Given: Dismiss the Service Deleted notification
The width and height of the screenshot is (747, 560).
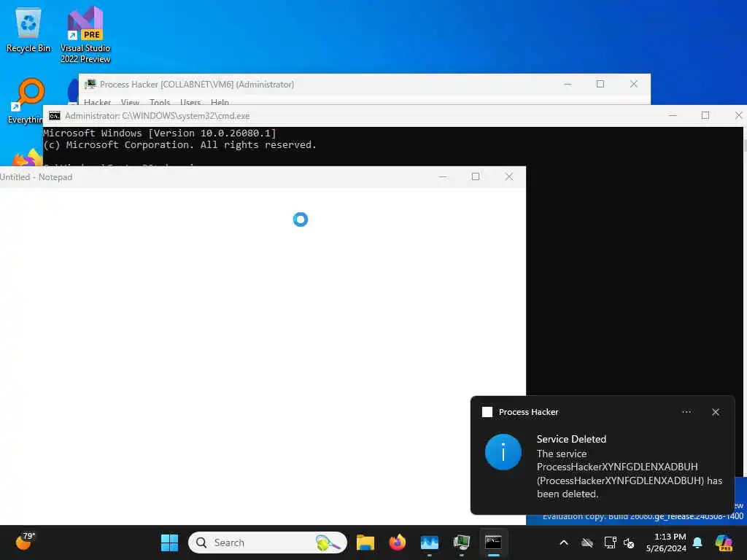Looking at the screenshot, I should coord(715,412).
